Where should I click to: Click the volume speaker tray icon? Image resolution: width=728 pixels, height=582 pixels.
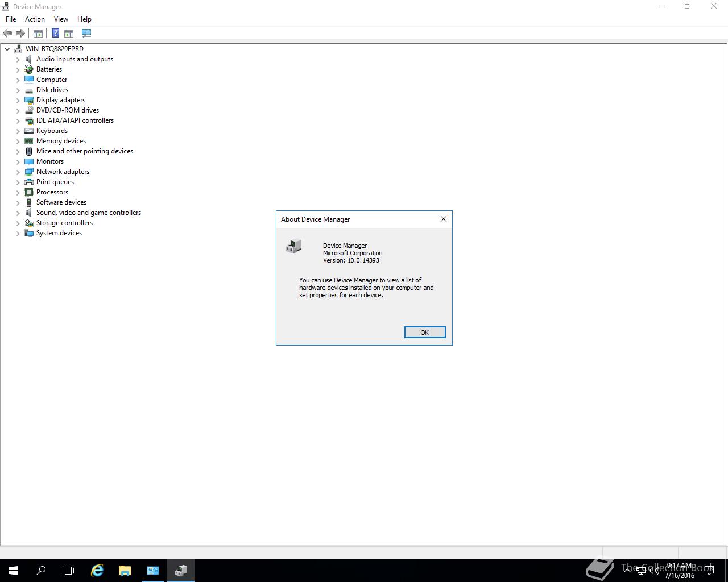(x=654, y=571)
